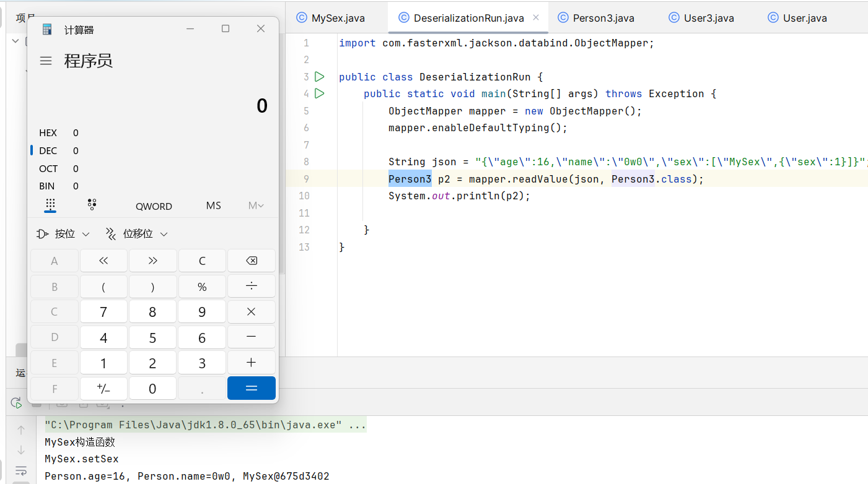Click calculator digit 9
Viewport: 868px width, 484px height.
(202, 312)
